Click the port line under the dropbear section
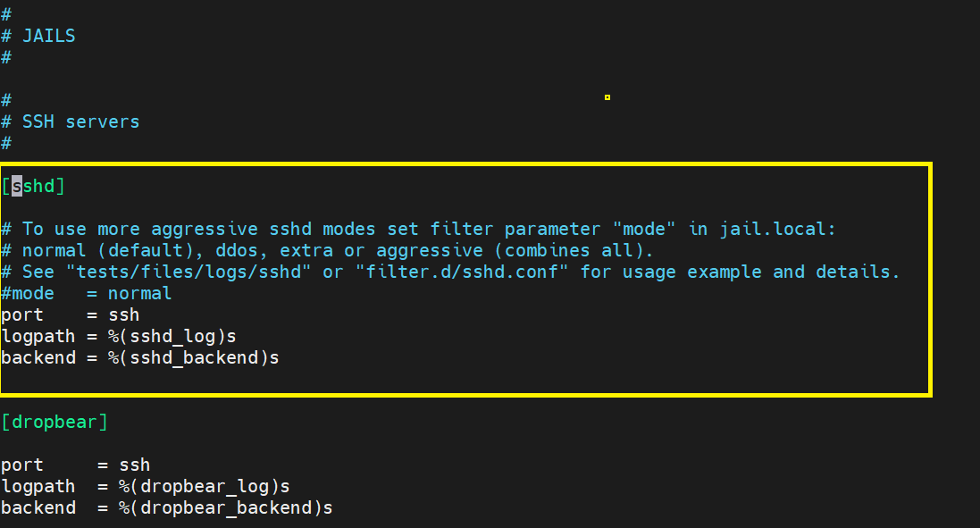980x528 pixels. 75,465
